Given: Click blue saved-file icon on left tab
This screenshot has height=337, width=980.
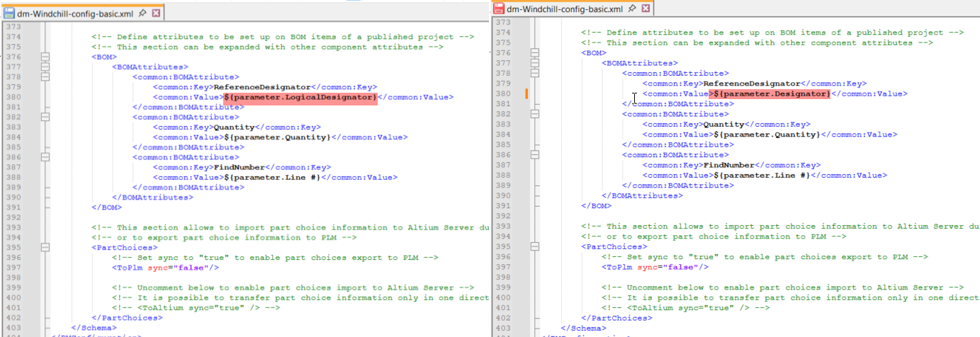Looking at the screenshot, I should (x=9, y=13).
